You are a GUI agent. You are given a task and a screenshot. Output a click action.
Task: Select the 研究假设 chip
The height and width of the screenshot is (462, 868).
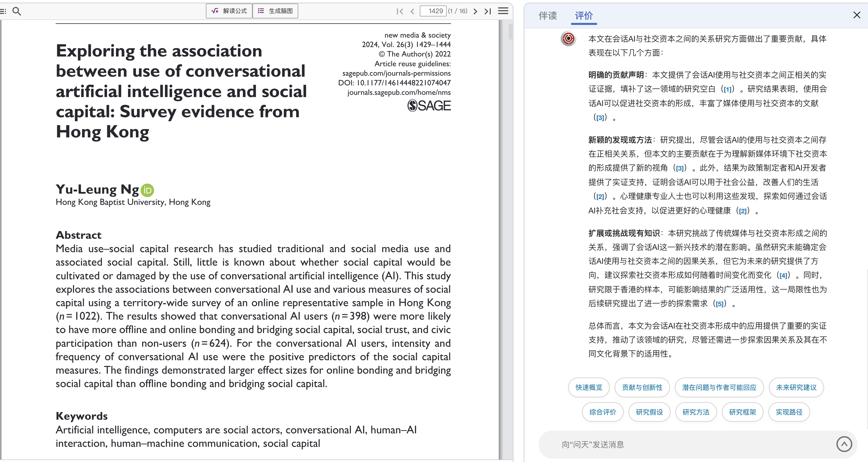649,412
